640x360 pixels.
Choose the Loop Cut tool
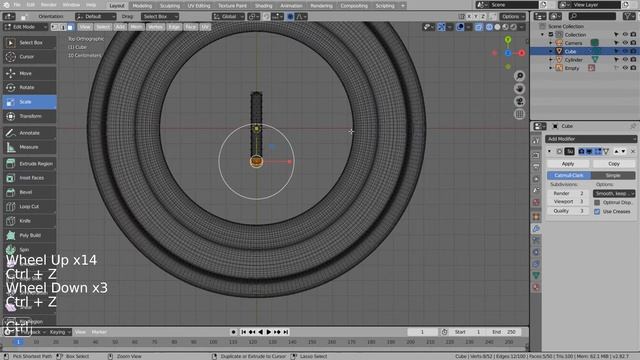29,207
